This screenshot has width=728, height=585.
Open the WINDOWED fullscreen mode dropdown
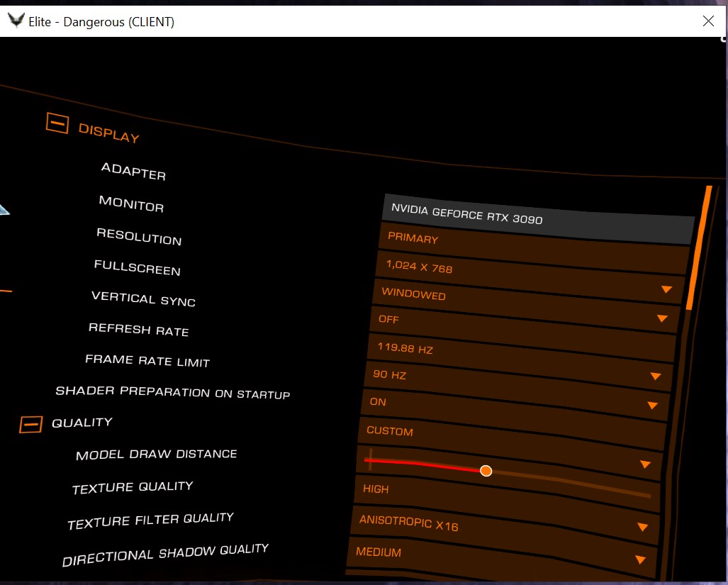527,306
